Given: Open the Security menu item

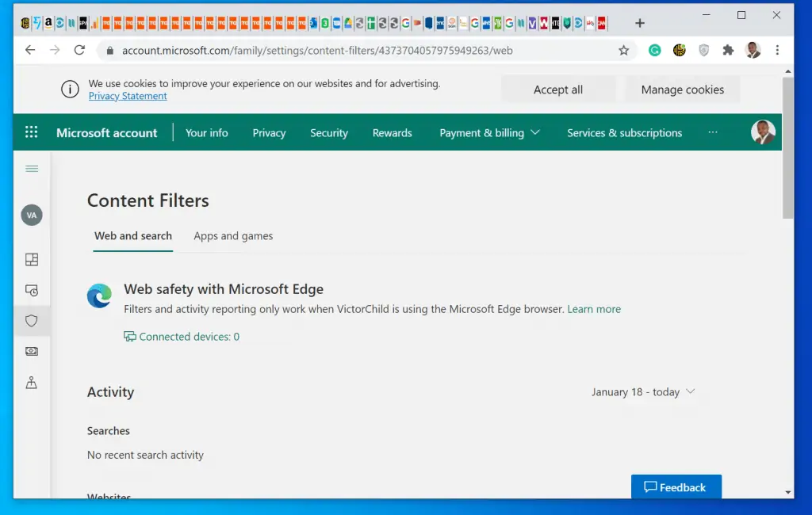Looking at the screenshot, I should (x=328, y=133).
